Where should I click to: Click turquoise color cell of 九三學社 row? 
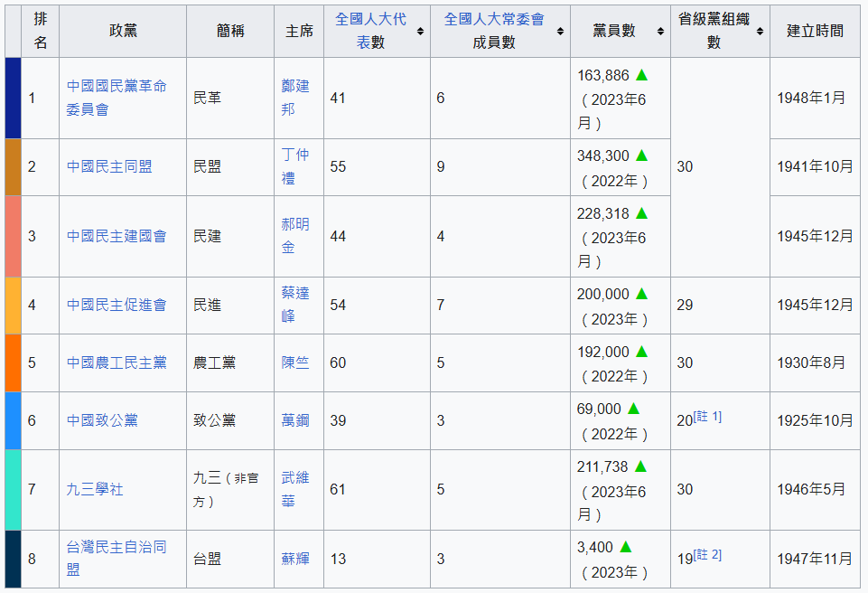tap(13, 490)
